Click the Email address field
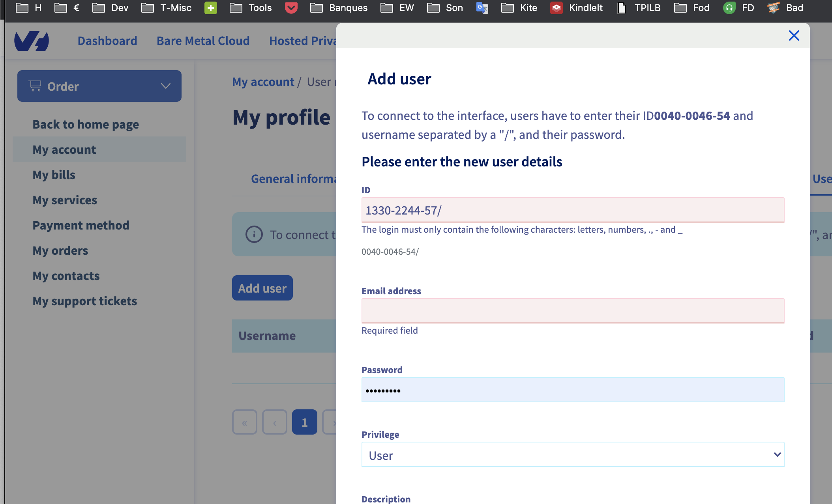832x504 pixels. point(573,311)
